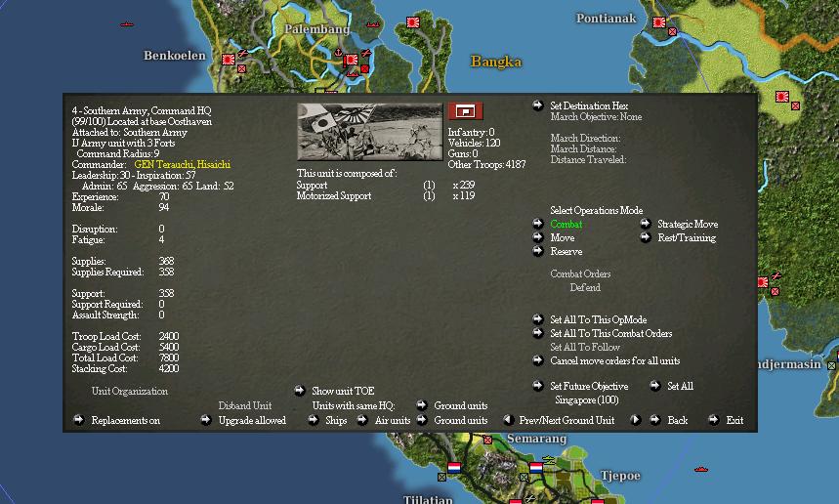Click Pontianak city label
This screenshot has width=839, height=504.
(607, 19)
